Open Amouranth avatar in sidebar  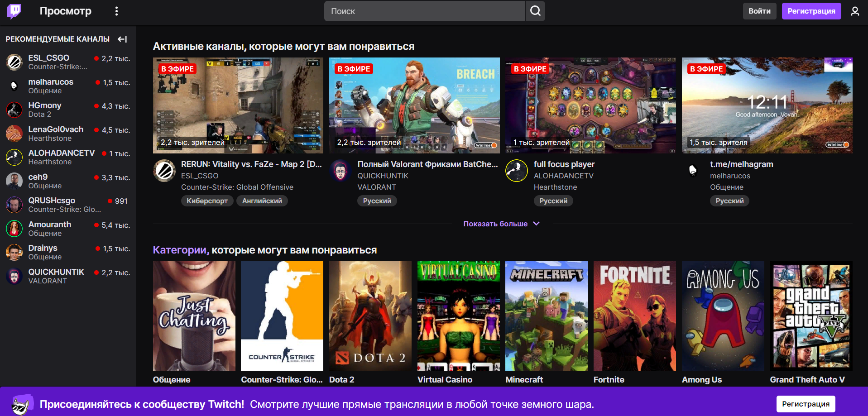click(x=14, y=229)
